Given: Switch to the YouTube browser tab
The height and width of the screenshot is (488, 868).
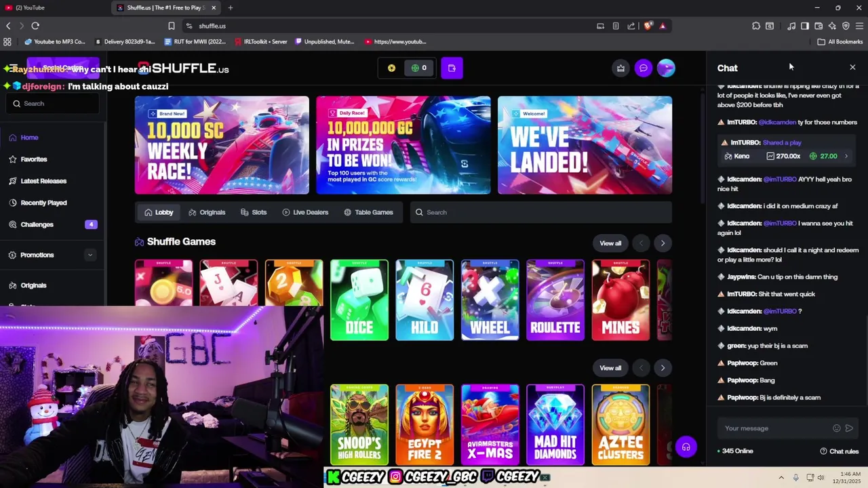Looking at the screenshot, I should [54, 7].
